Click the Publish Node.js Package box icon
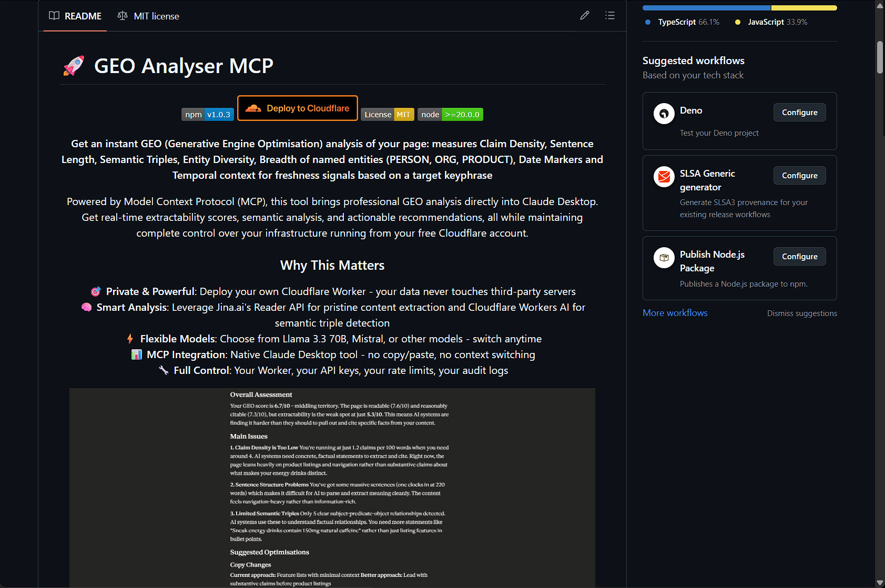Image resolution: width=885 pixels, height=588 pixels. 664,258
